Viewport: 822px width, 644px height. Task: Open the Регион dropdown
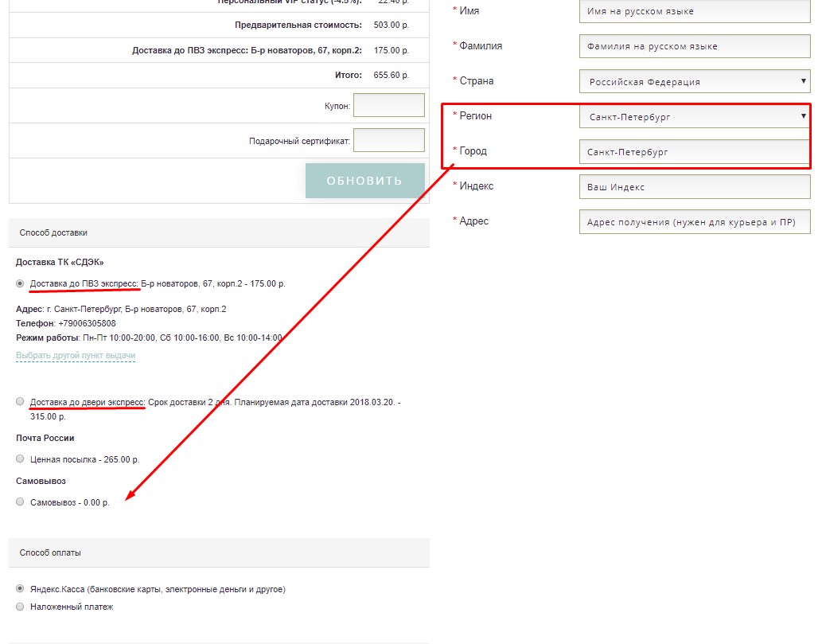[x=695, y=116]
